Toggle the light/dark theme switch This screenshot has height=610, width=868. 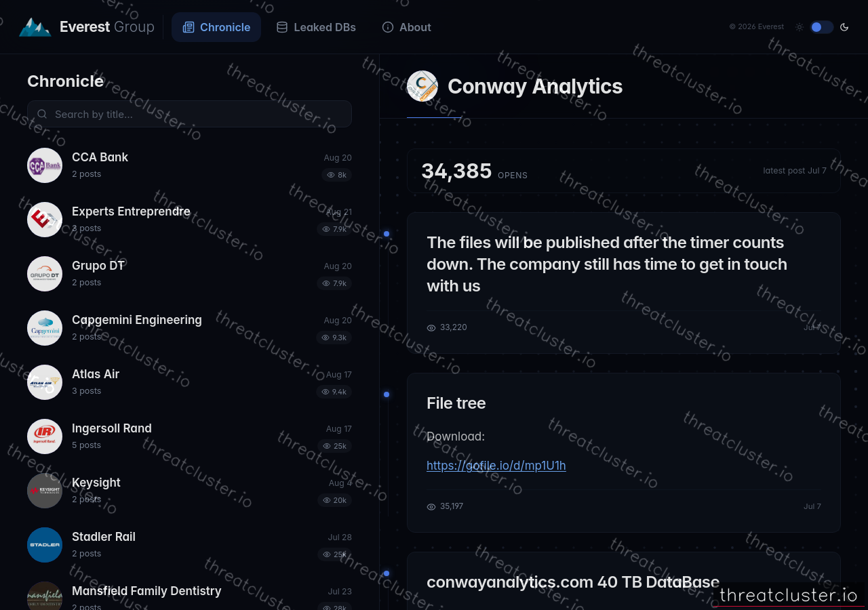pos(821,27)
